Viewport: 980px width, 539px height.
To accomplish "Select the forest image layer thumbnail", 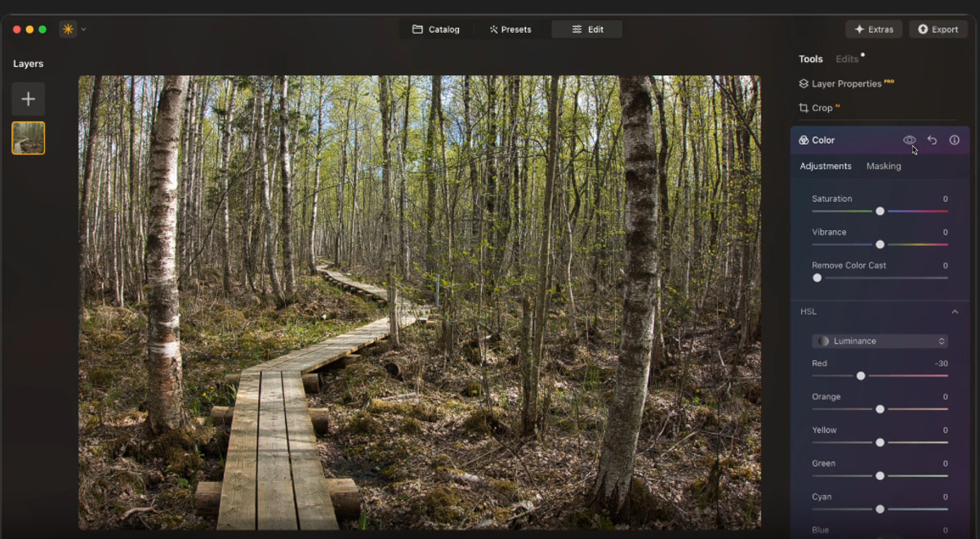I will tap(28, 137).
